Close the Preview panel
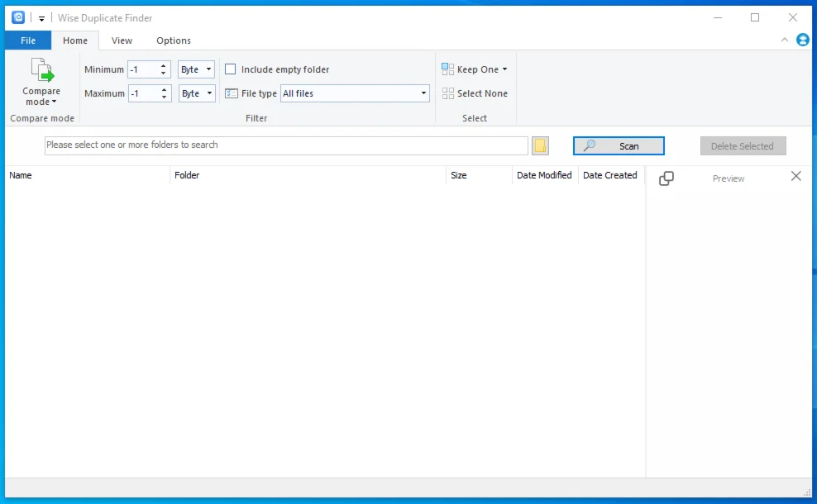The height and width of the screenshot is (504, 817). (796, 176)
